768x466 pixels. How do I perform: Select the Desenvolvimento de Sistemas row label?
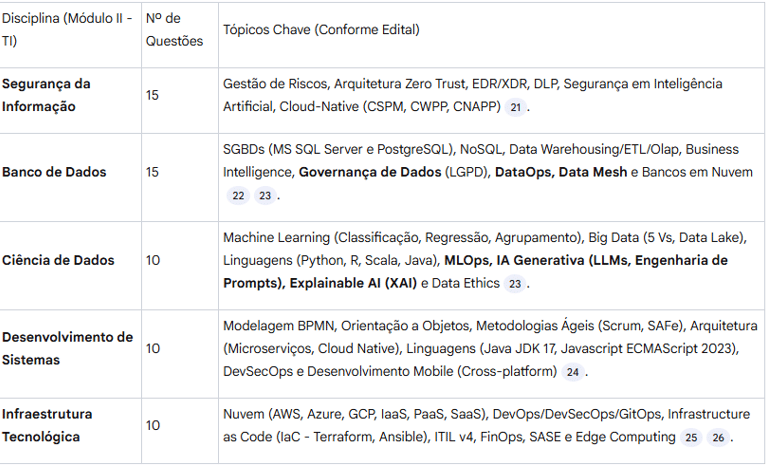coord(67,348)
